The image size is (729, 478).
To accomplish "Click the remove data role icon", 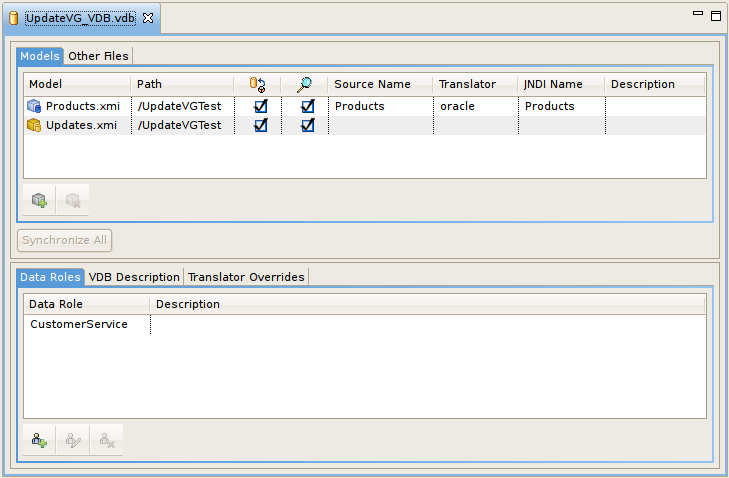I will tap(106, 440).
